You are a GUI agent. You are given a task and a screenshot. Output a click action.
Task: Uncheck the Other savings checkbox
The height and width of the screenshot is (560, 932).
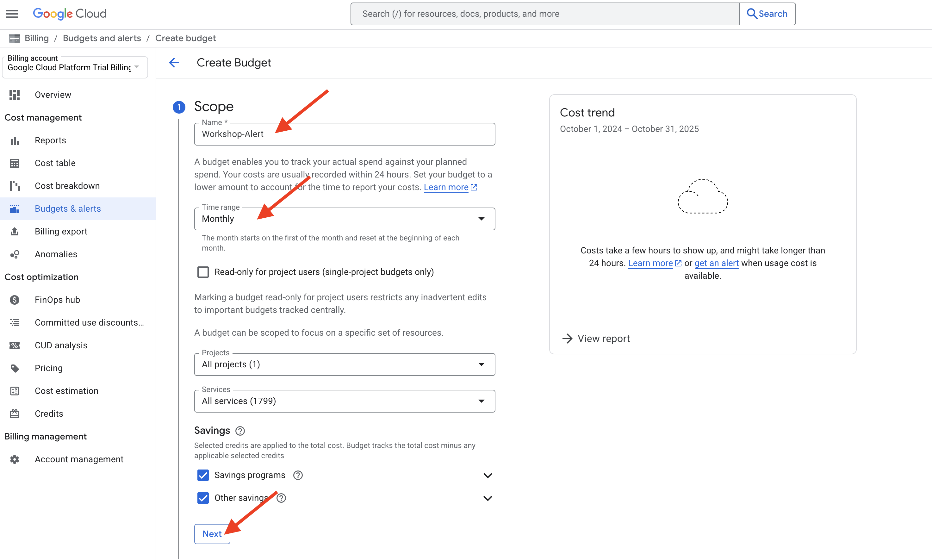click(x=203, y=498)
